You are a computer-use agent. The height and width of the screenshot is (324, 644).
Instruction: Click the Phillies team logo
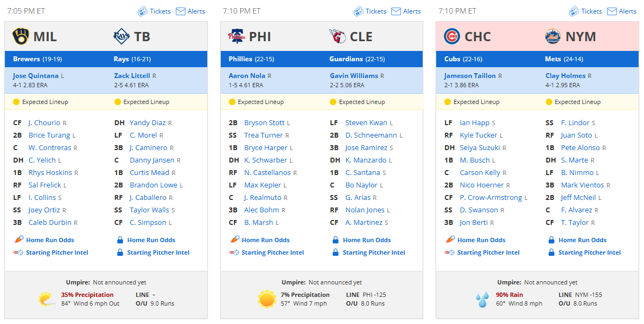click(236, 36)
